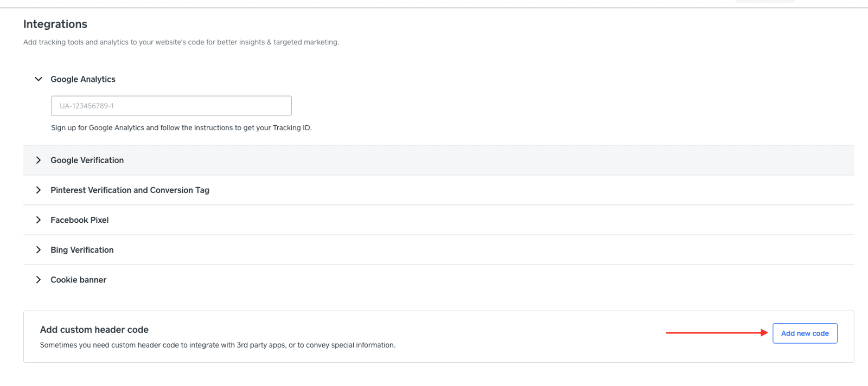The image size is (868, 386).
Task: Collapse the Google Analytics section chevron
Action: coord(39,79)
